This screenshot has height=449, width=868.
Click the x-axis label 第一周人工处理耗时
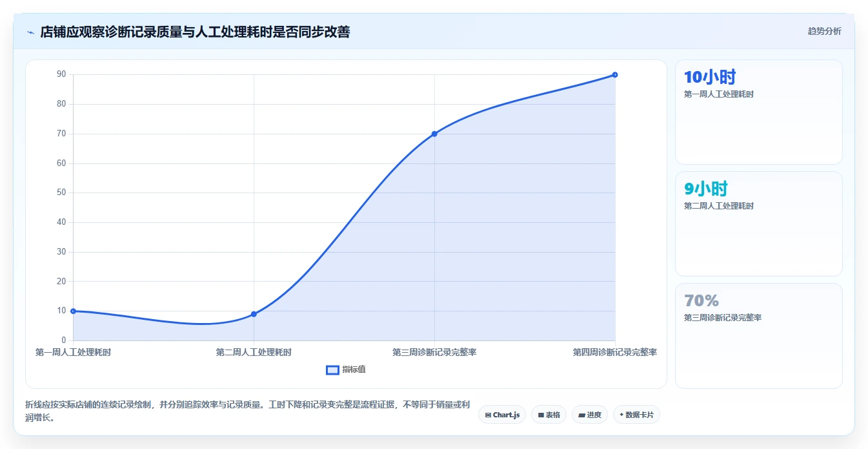[x=73, y=352]
